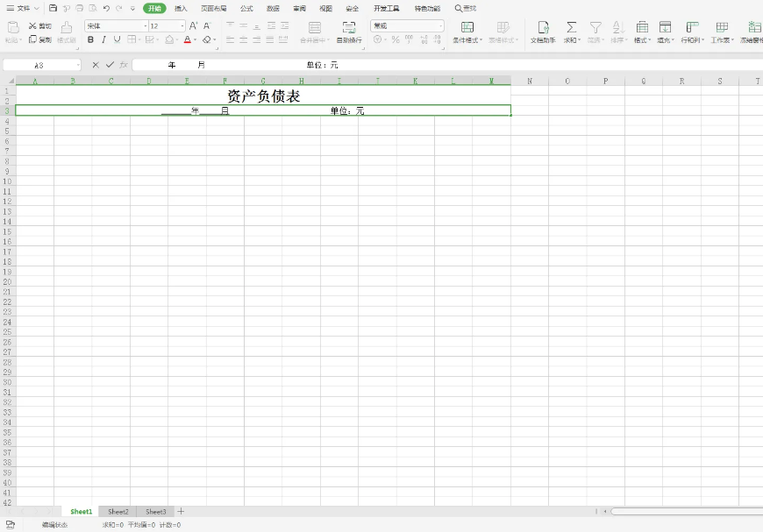Click the Conditional Formatting (条件格式) button
The height and width of the screenshot is (532, 763).
pos(467,32)
